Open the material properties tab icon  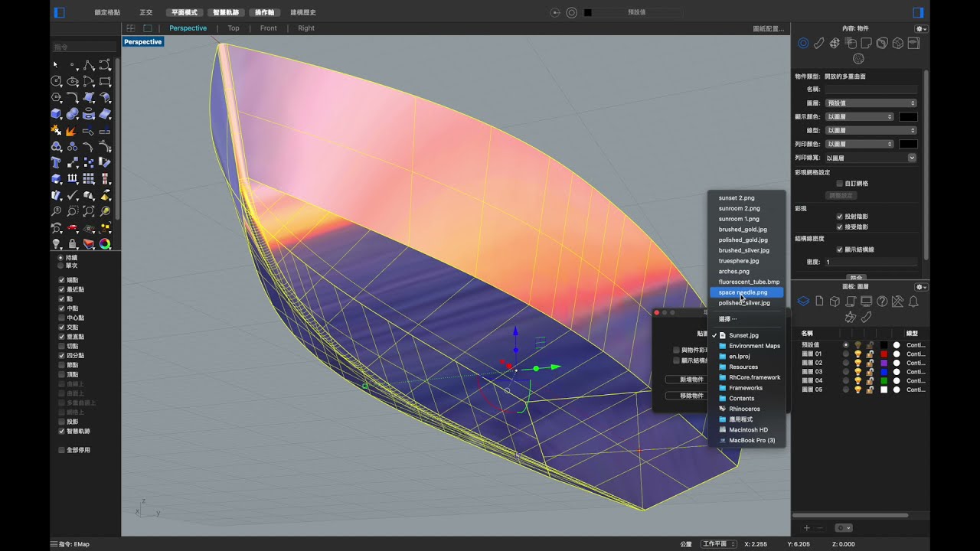pyautogui.click(x=819, y=44)
